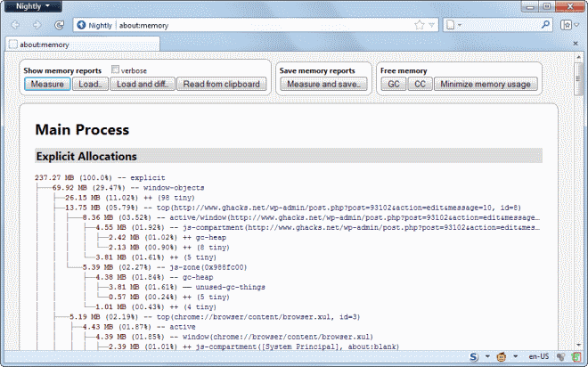
Task: Click Measure and save button
Action: click(322, 85)
